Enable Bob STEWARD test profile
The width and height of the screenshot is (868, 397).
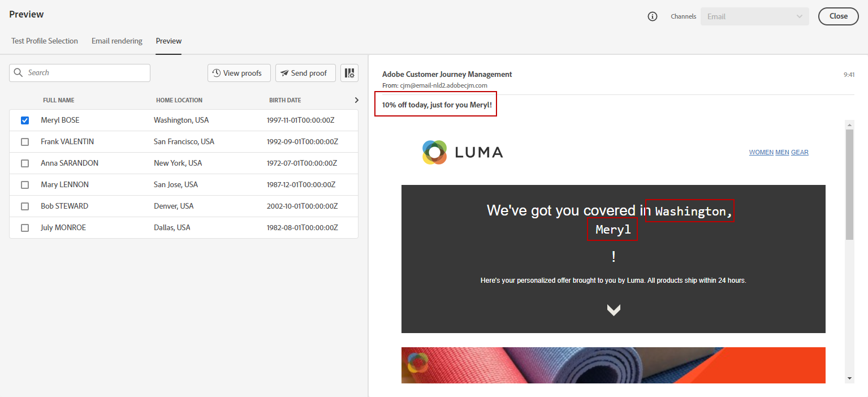point(25,206)
